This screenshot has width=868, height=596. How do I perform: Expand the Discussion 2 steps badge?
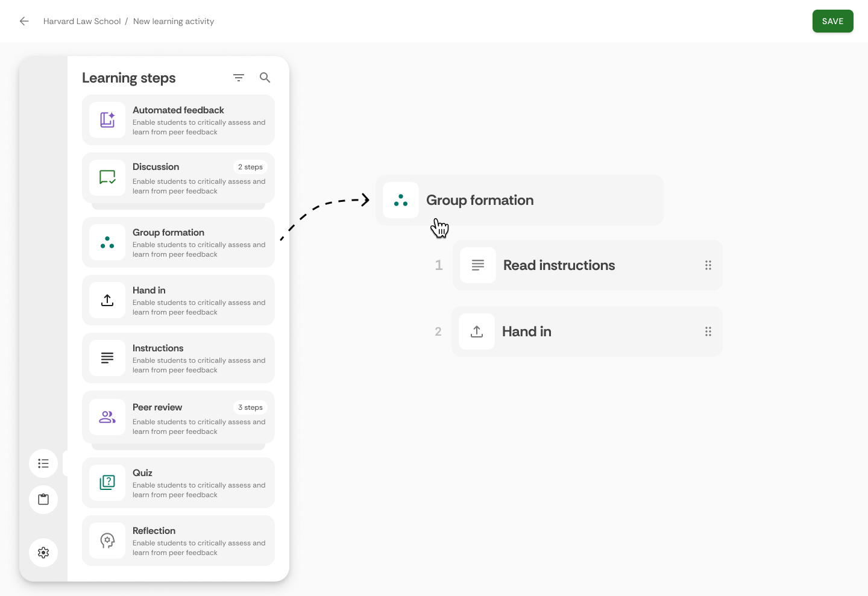[x=250, y=167]
